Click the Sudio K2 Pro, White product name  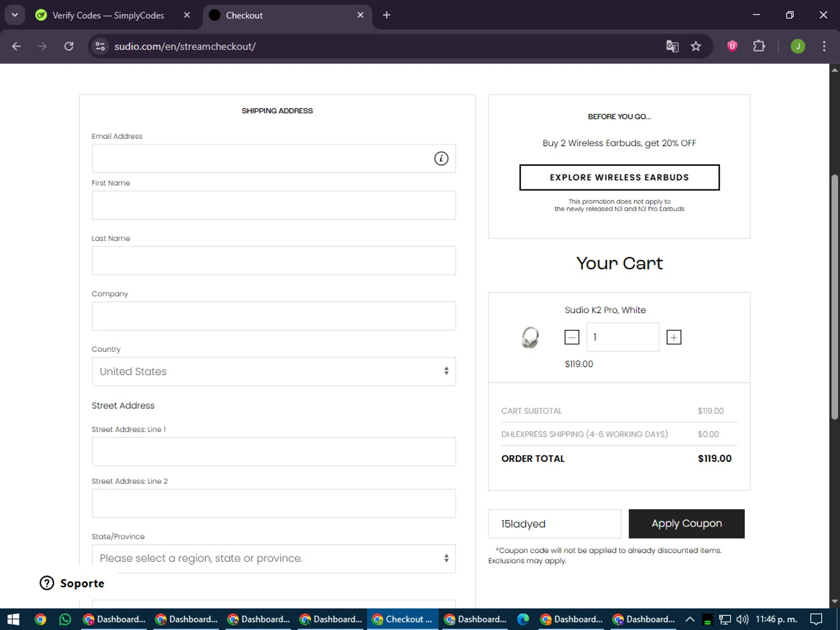(x=605, y=310)
